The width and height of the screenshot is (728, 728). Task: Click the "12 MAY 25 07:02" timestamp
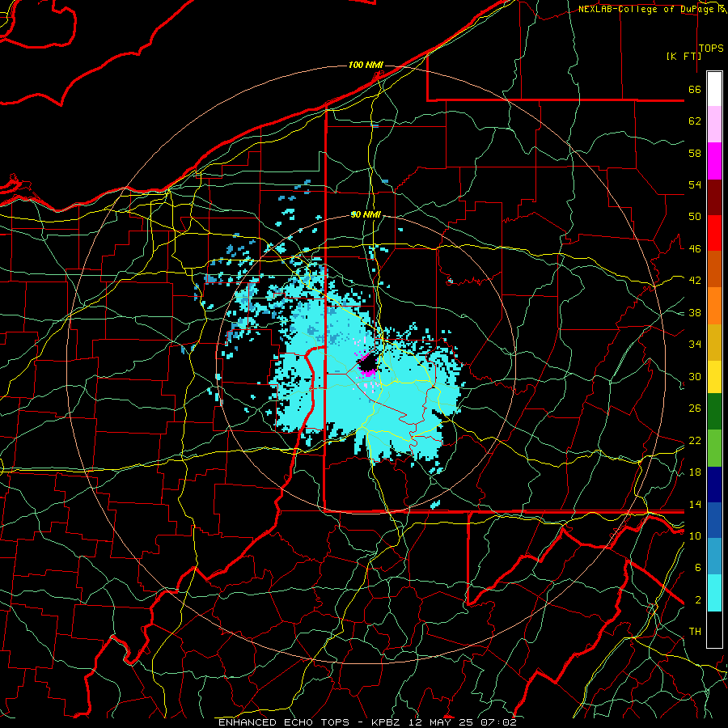point(463,722)
